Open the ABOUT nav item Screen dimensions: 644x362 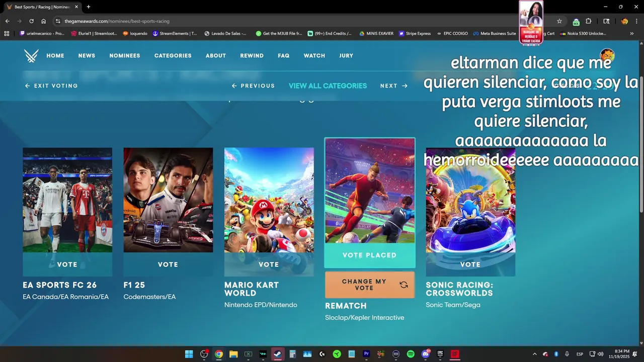[216, 56]
